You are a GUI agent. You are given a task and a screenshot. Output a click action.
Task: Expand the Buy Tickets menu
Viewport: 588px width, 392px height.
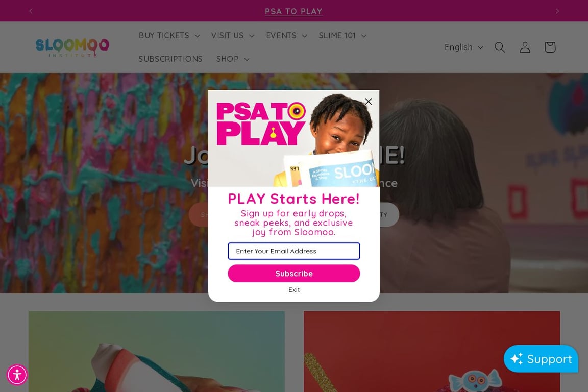(x=169, y=36)
